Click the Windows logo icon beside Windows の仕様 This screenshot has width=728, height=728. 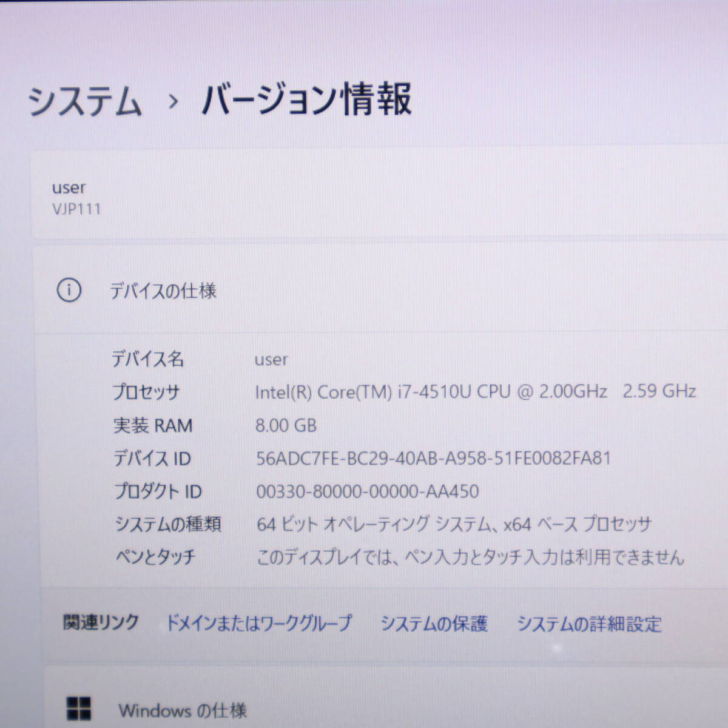point(79,709)
